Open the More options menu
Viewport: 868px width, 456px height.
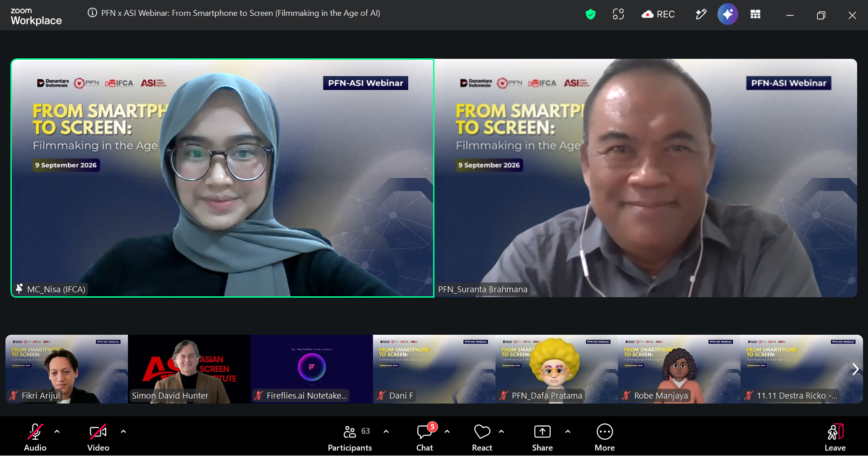[x=604, y=437]
